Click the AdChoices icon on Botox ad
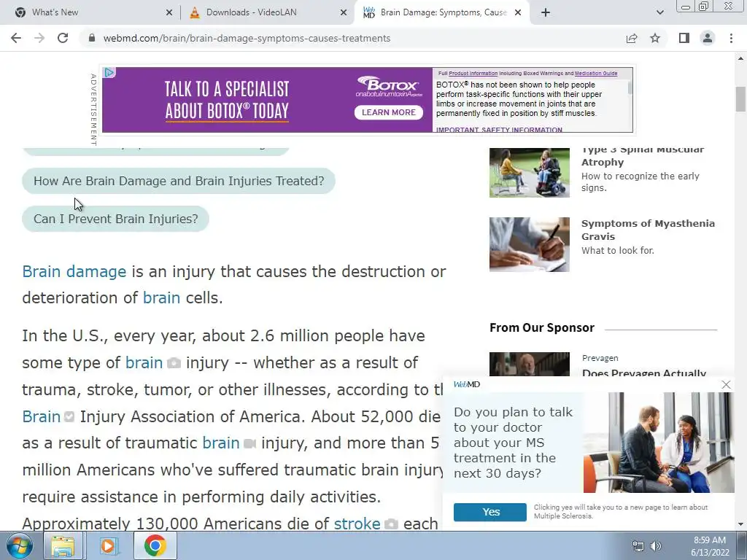Screen dimensions: 747x560 coord(109,72)
